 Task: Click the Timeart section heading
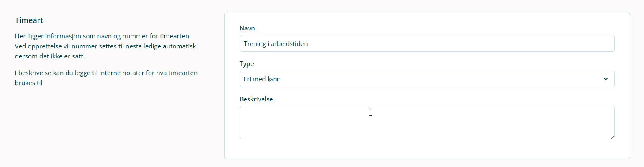[29, 20]
